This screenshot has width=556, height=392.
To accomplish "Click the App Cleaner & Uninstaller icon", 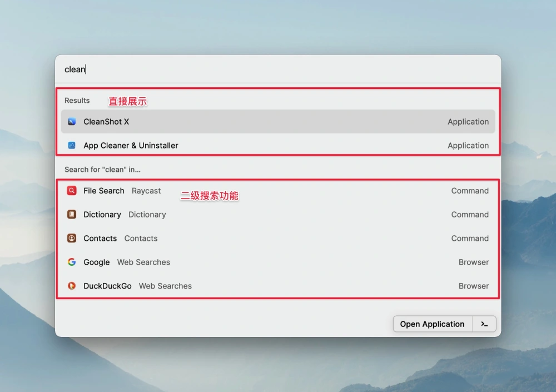I will [x=72, y=146].
